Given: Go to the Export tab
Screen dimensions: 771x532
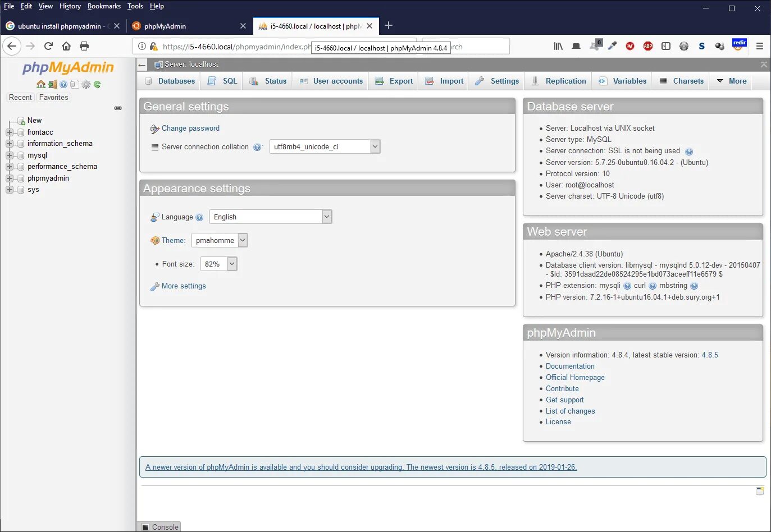Looking at the screenshot, I should [x=394, y=81].
